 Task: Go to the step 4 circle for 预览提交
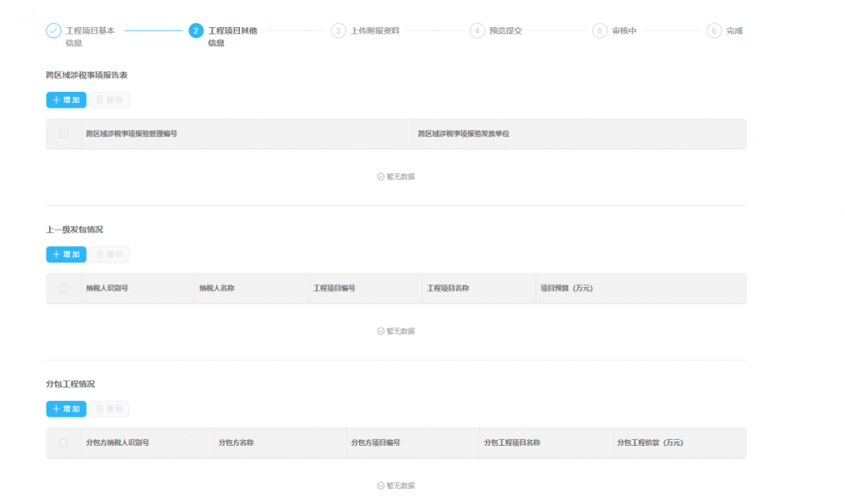tap(477, 30)
